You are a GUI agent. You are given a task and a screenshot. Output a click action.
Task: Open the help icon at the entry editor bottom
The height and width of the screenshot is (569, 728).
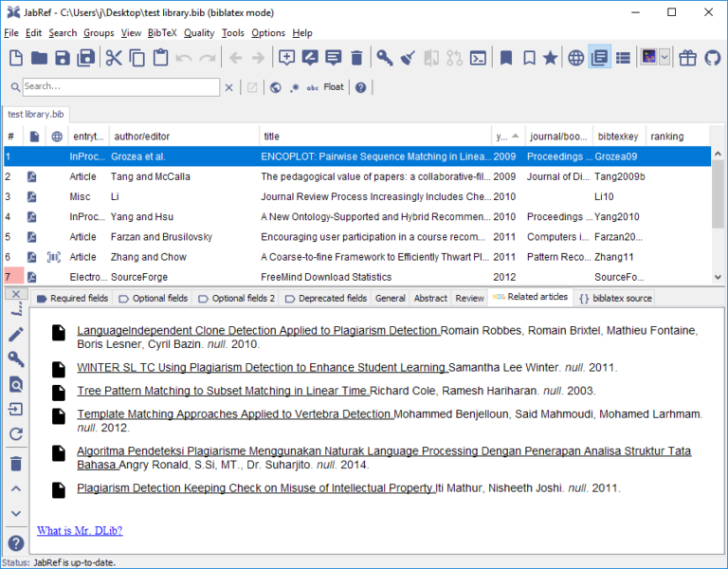(16, 543)
